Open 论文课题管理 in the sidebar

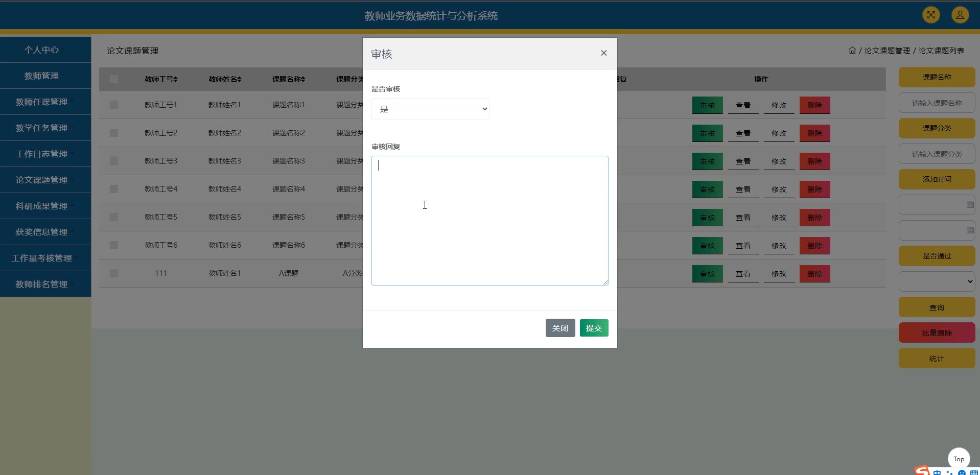(45, 180)
